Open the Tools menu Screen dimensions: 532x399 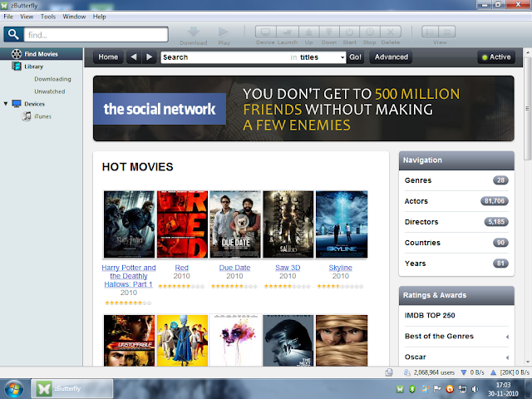click(x=48, y=17)
